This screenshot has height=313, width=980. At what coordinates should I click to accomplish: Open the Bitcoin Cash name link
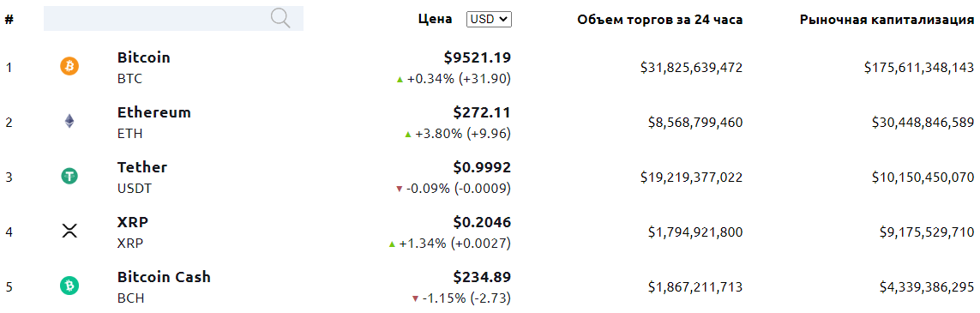[x=164, y=277]
